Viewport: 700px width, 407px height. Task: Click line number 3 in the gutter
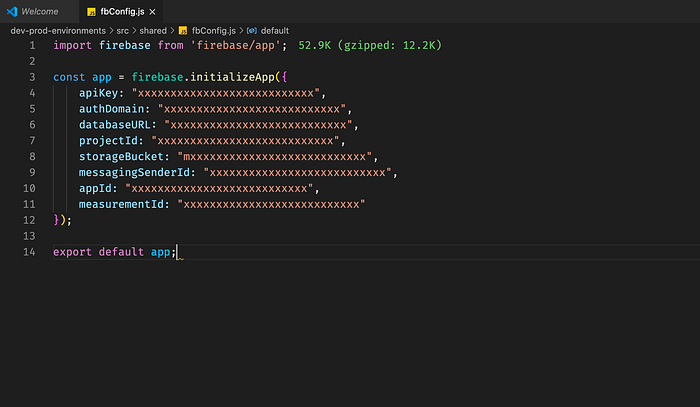tap(32, 77)
